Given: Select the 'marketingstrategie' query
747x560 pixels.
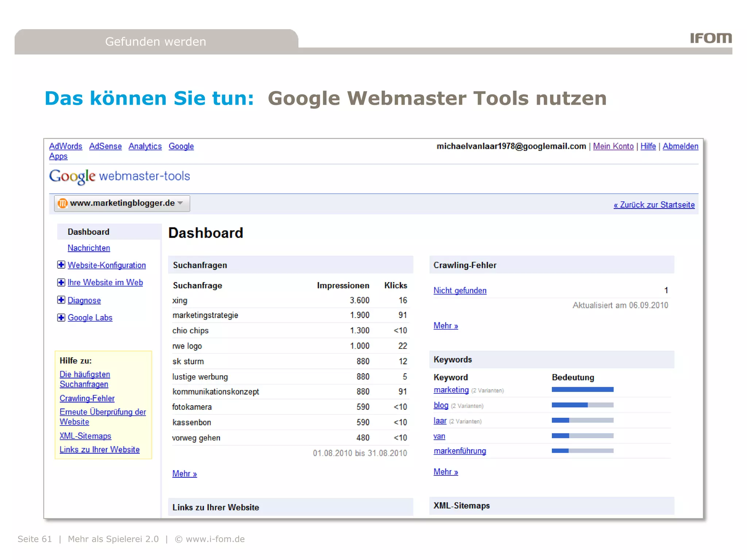Looking at the screenshot, I should point(290,315).
